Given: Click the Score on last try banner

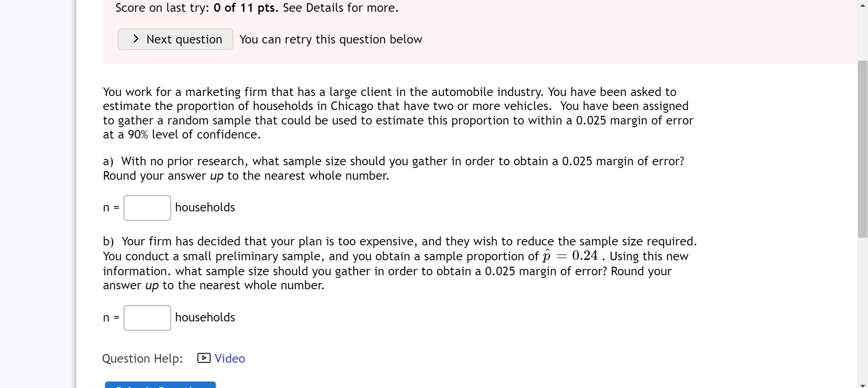Looking at the screenshot, I should pos(256,8).
